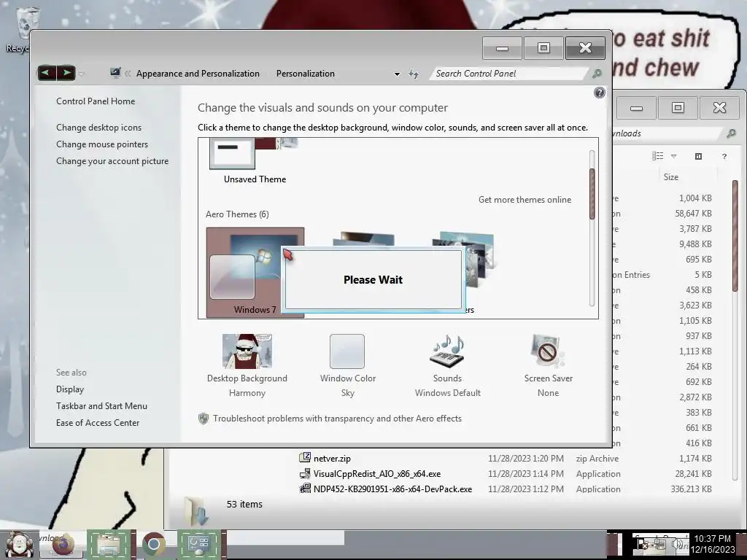Select netver.zip file row
The height and width of the screenshot is (560, 747).
coord(506,458)
